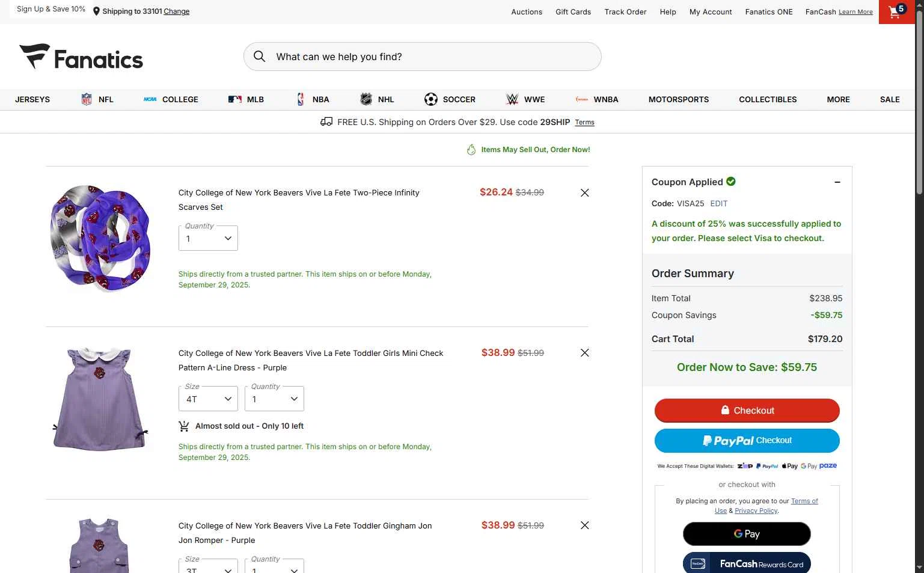This screenshot has height=573, width=924.
Task: Open the Gift Cards link
Action: (x=573, y=12)
